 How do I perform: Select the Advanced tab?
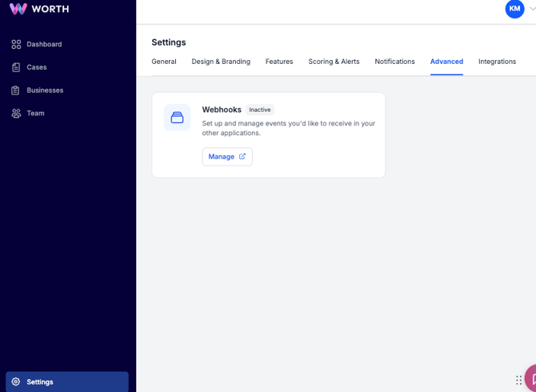click(446, 62)
